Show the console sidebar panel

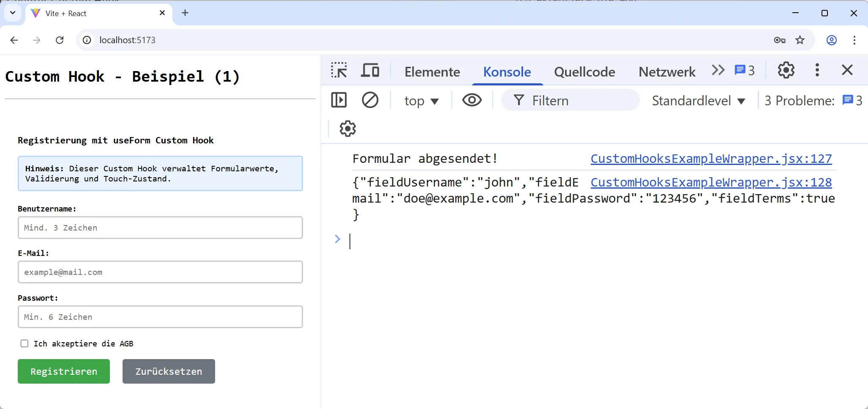click(339, 100)
